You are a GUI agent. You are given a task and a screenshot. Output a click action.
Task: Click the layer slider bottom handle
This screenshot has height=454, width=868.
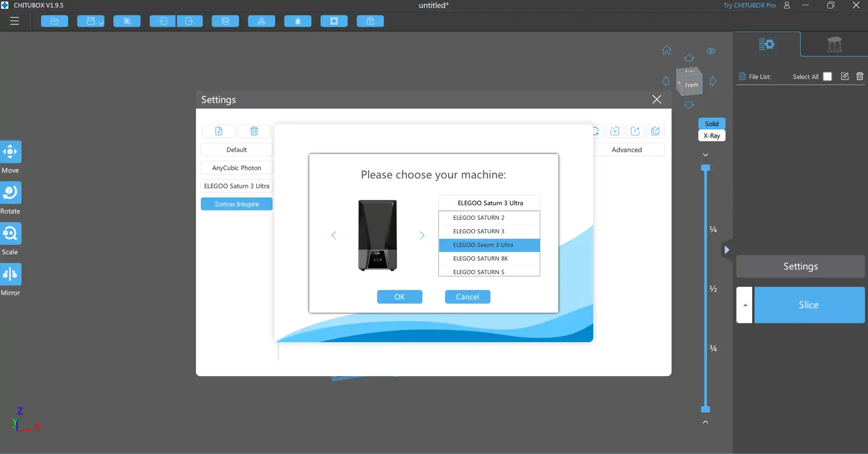pyautogui.click(x=705, y=409)
